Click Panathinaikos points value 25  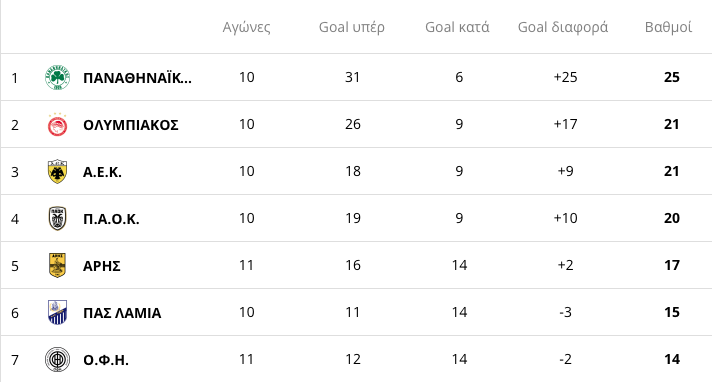[x=672, y=77]
